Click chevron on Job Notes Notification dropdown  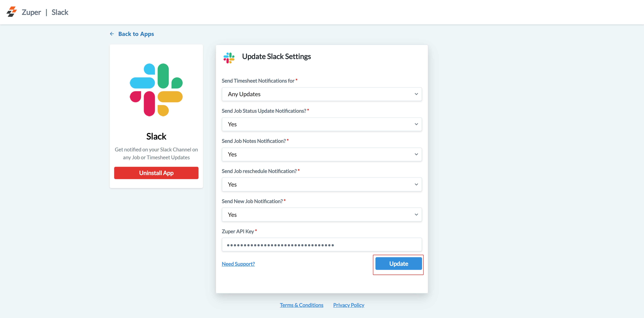click(416, 154)
